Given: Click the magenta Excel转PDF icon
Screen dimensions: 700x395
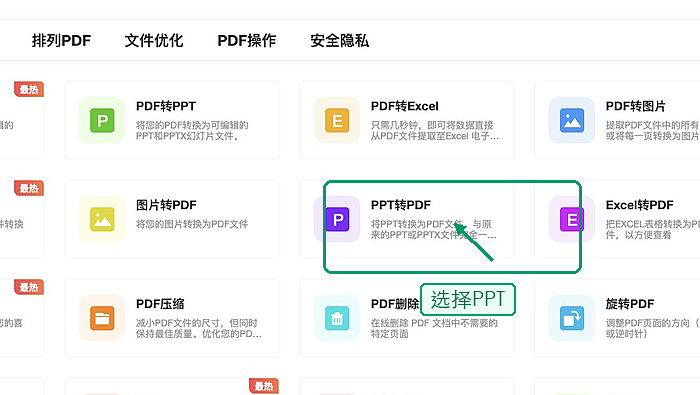Looking at the screenshot, I should coord(572,219).
